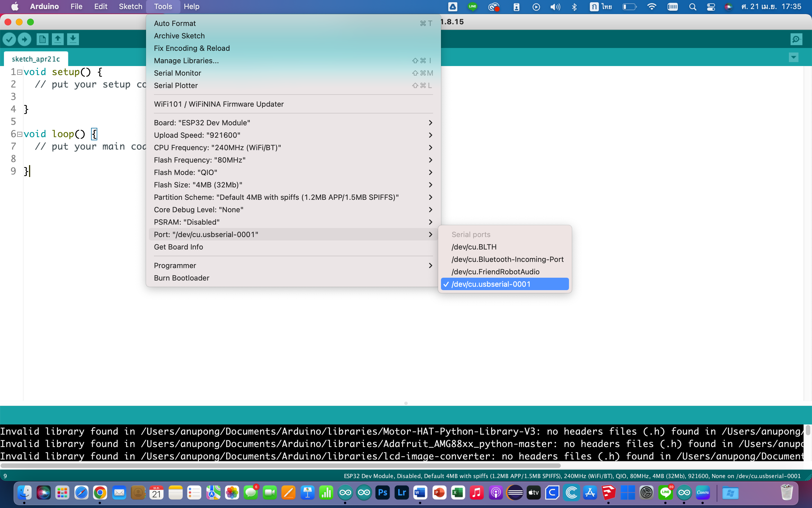Click the Wi-Fi status icon in menu bar
This screenshot has height=508, width=812.
coord(652,6)
